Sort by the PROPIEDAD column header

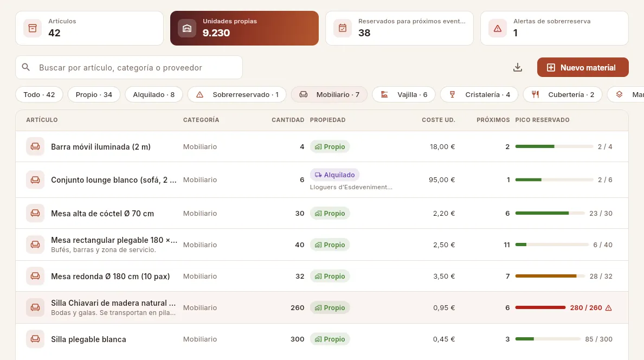point(328,120)
